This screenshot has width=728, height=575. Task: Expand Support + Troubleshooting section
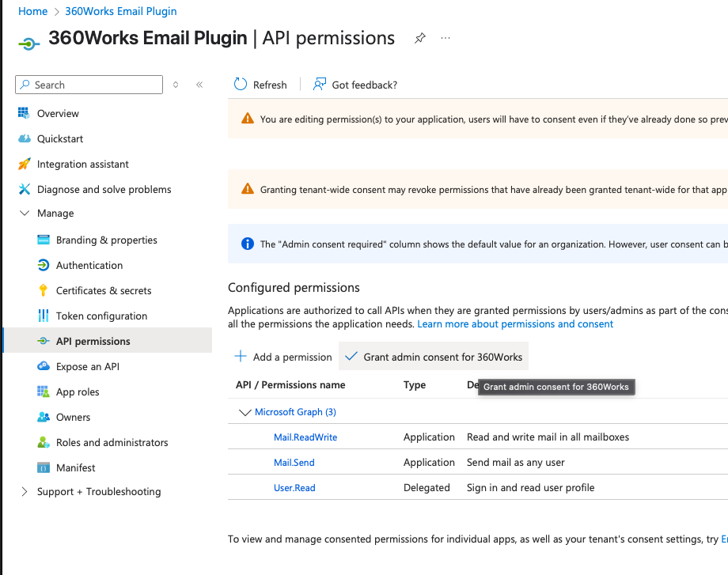pyautogui.click(x=25, y=491)
